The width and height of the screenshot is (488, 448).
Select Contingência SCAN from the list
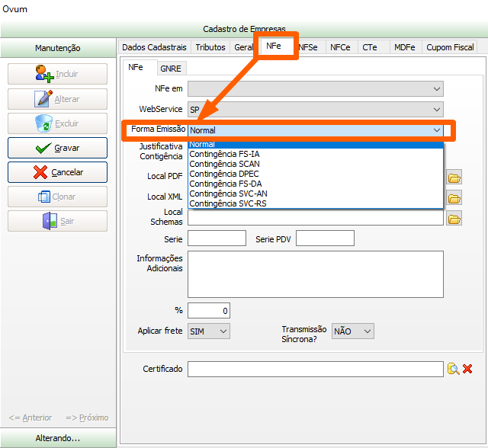224,164
